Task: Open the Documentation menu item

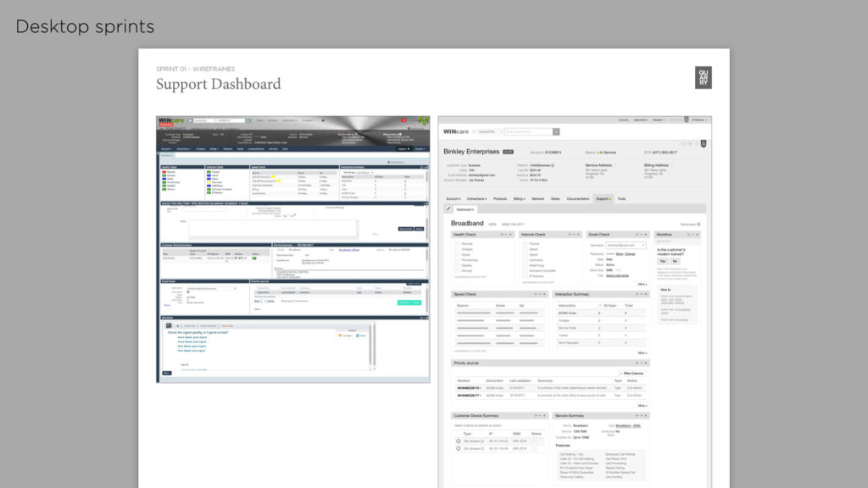Action: [x=577, y=198]
